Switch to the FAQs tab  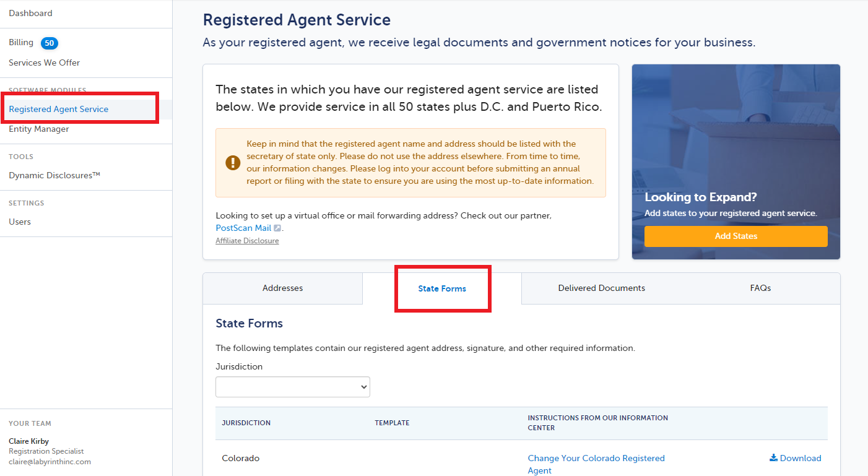[760, 288]
